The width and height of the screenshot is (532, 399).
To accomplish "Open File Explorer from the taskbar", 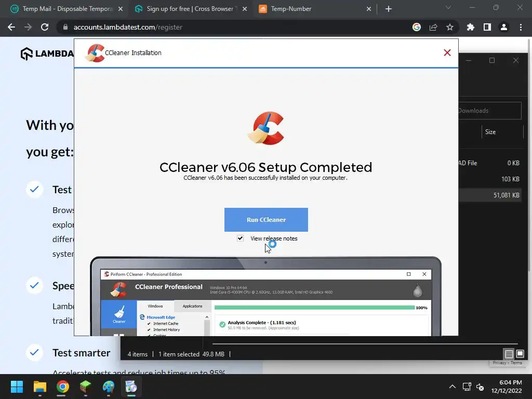I will (39, 387).
